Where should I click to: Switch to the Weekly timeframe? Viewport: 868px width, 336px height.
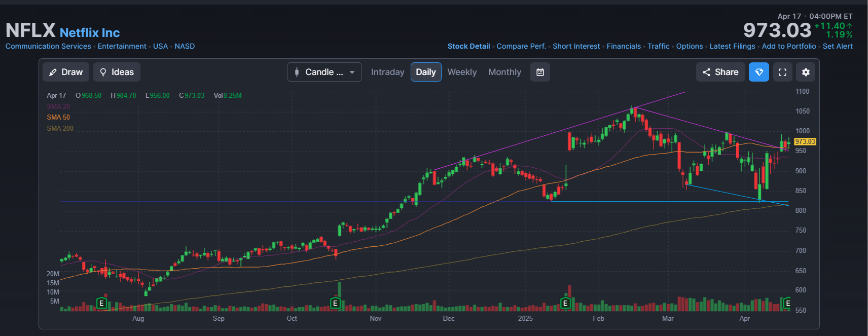462,72
